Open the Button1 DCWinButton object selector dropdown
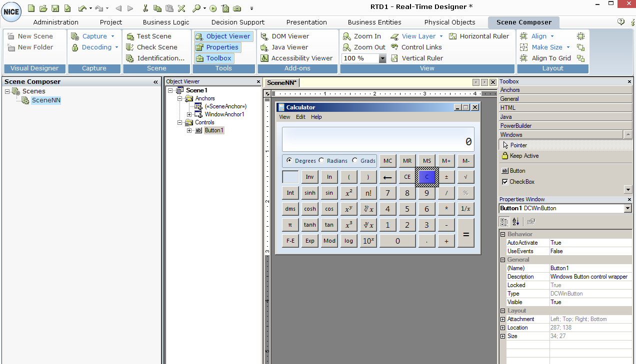636x364 pixels. (628, 208)
